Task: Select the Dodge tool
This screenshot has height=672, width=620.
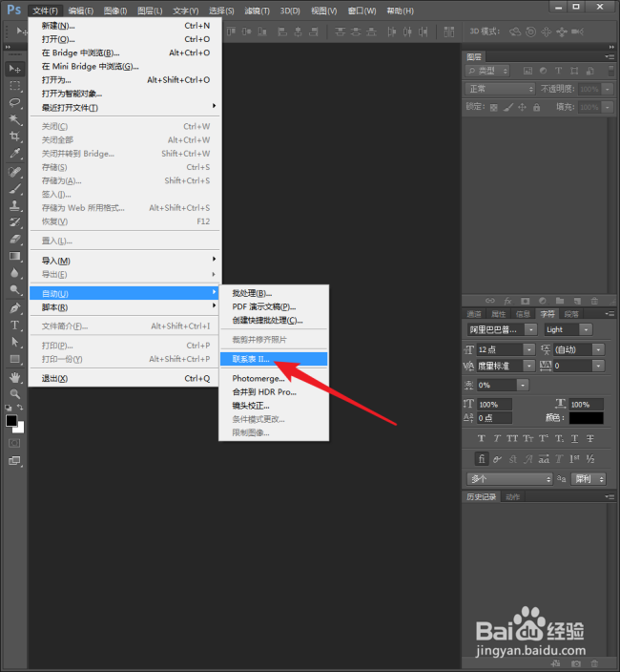Action: click(x=15, y=290)
